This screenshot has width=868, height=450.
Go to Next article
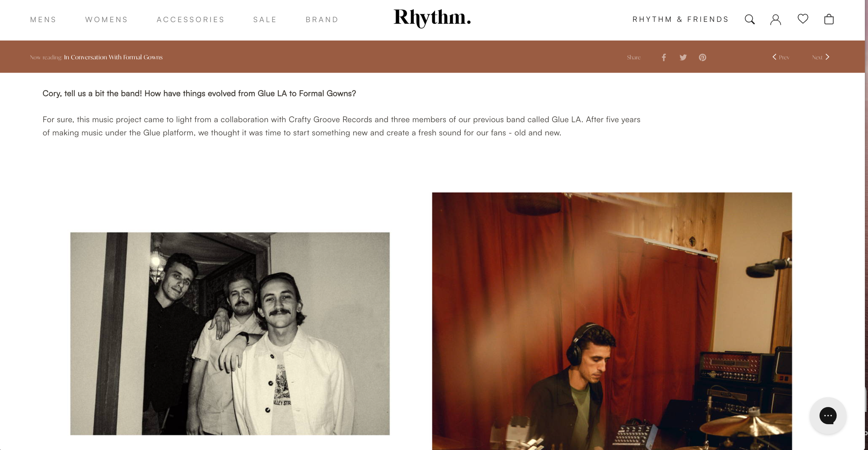point(821,57)
